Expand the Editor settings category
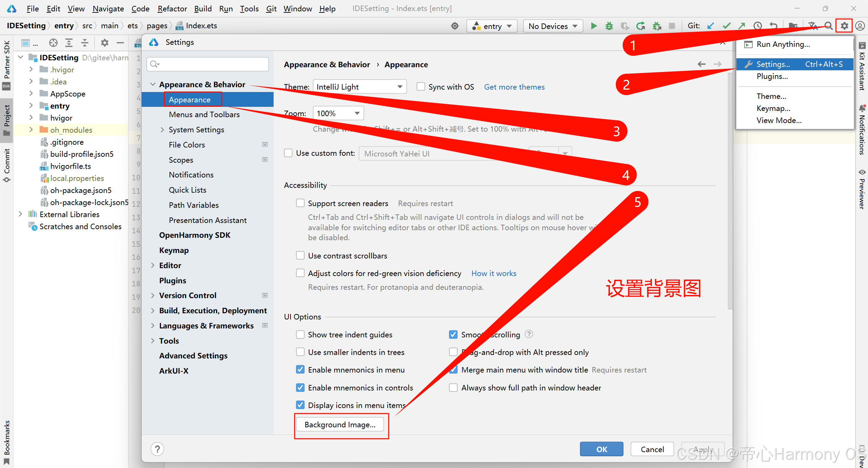868x468 pixels. coord(153,265)
